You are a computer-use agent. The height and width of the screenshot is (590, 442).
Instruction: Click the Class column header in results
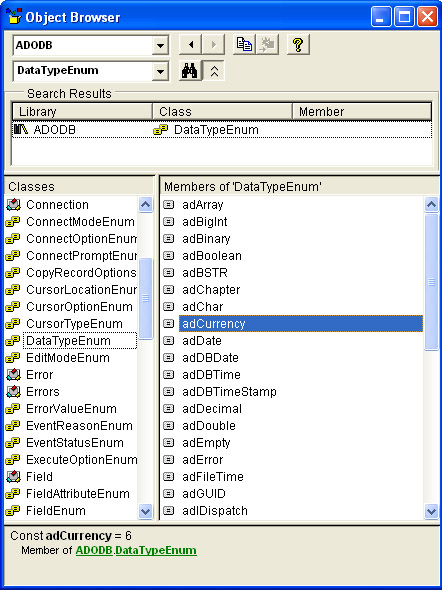coord(223,112)
